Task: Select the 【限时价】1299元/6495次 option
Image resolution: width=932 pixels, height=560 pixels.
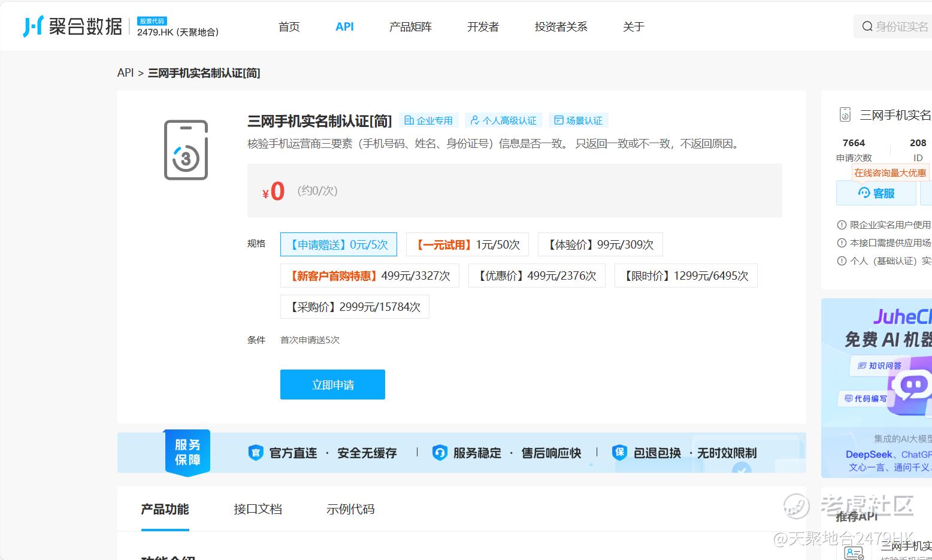Action: tap(686, 276)
